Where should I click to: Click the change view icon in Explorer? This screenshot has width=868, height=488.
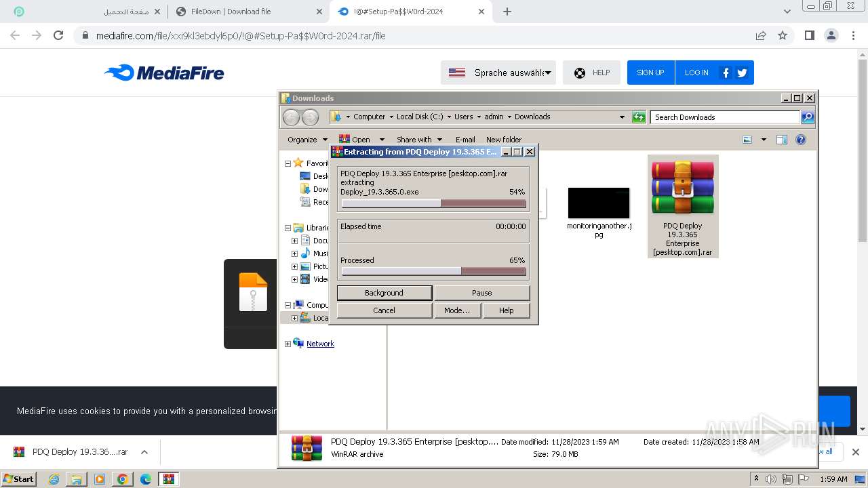(747, 140)
